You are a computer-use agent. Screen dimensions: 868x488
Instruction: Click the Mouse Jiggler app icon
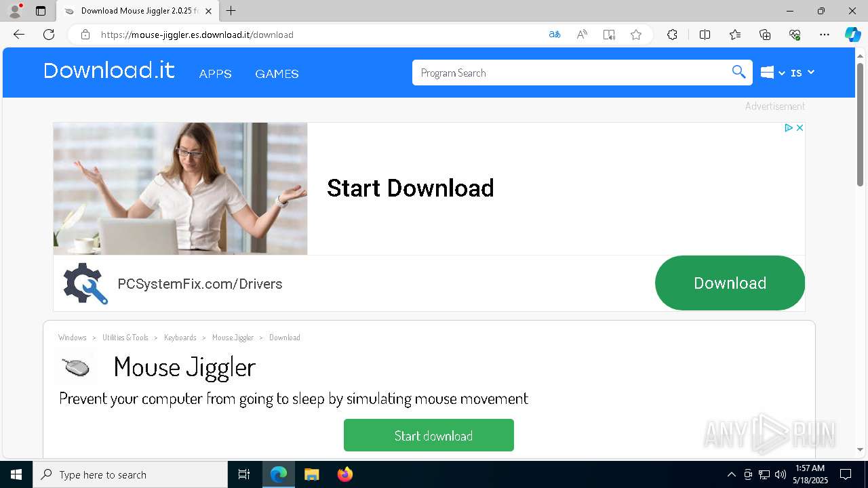click(76, 367)
